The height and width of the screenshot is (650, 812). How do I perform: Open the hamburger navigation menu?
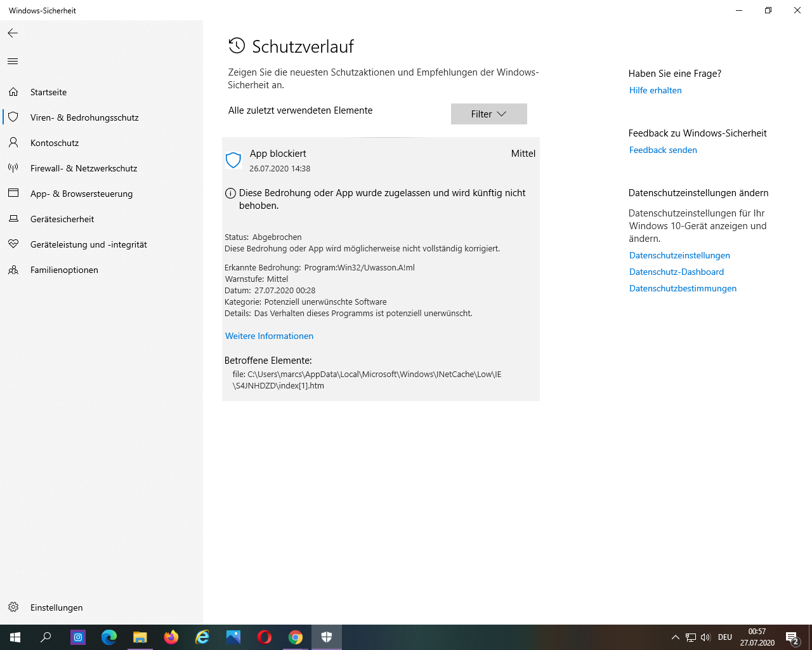click(13, 62)
